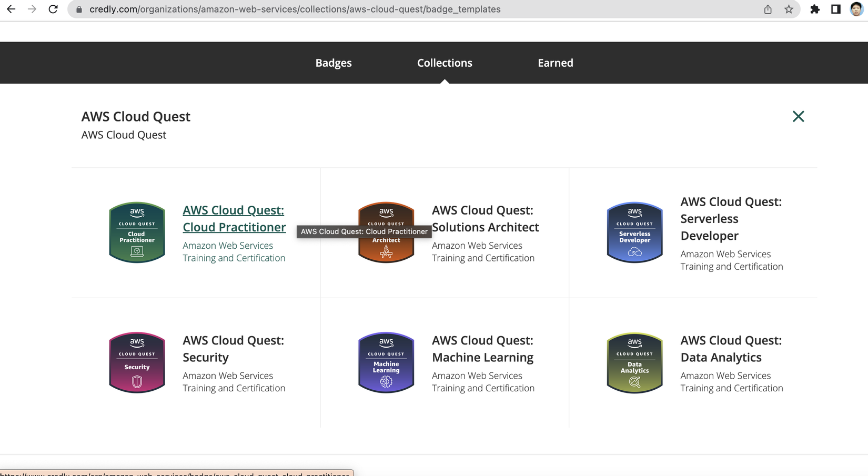This screenshot has height=476, width=868.
Task: Click the issuer text under Serverless Developer
Action: pyautogui.click(x=732, y=260)
